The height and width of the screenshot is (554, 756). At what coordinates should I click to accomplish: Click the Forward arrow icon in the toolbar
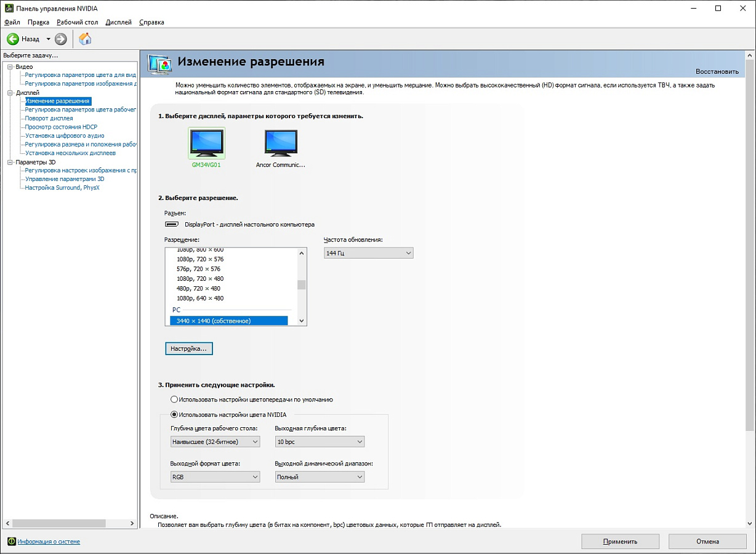60,39
